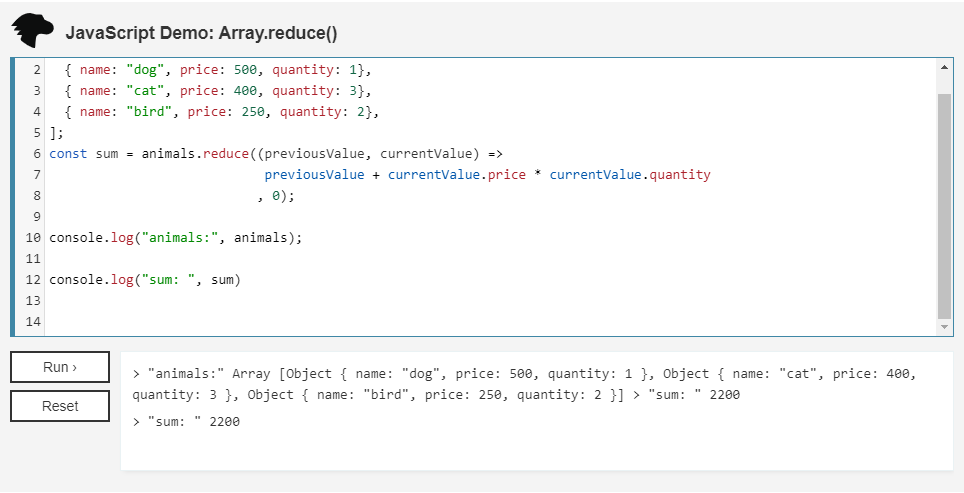Click the editor scrollbar up arrow

pos(945,67)
